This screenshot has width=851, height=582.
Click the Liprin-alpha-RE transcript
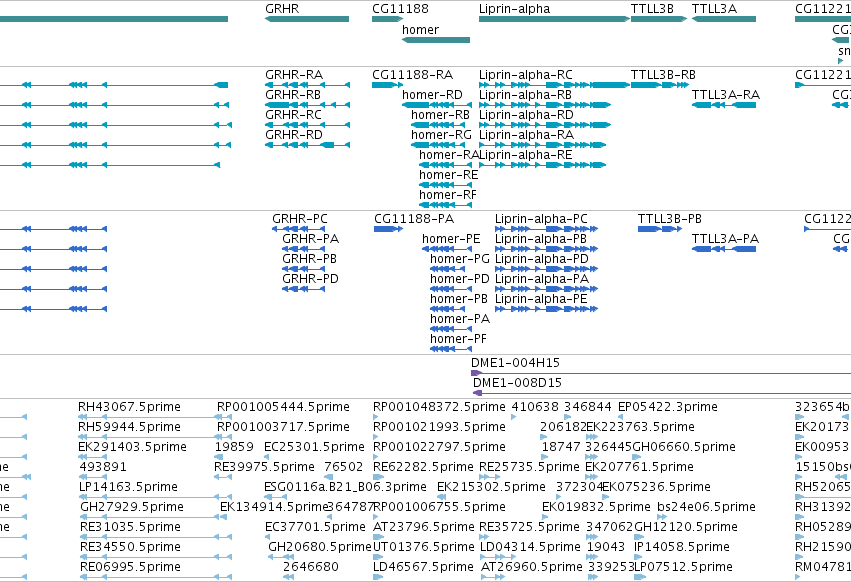pos(542,165)
